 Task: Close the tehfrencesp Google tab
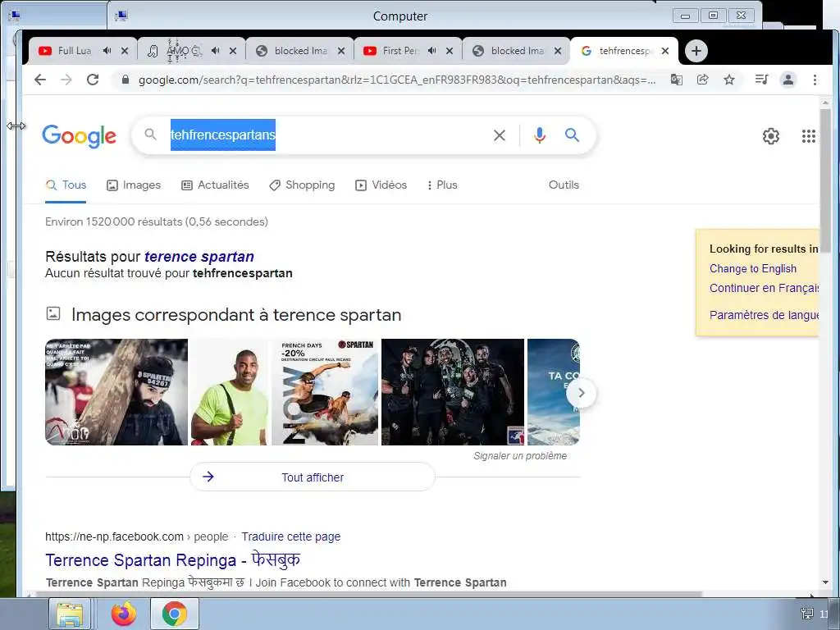click(x=664, y=51)
